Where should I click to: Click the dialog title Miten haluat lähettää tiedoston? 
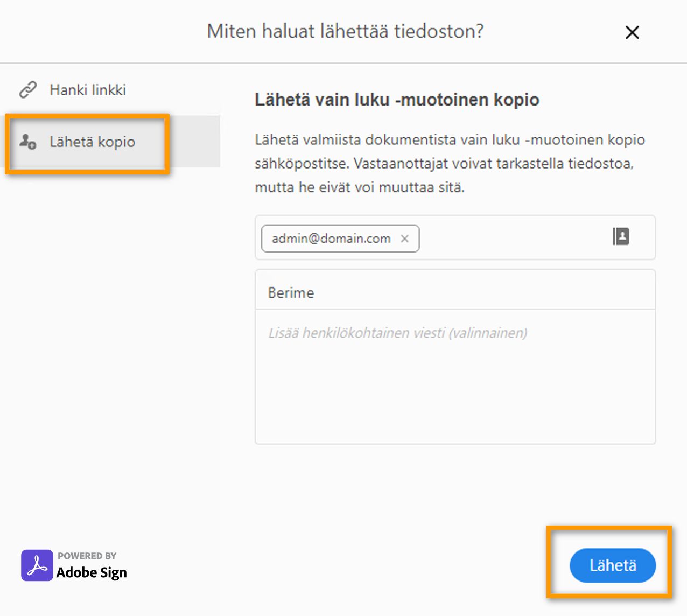click(345, 31)
